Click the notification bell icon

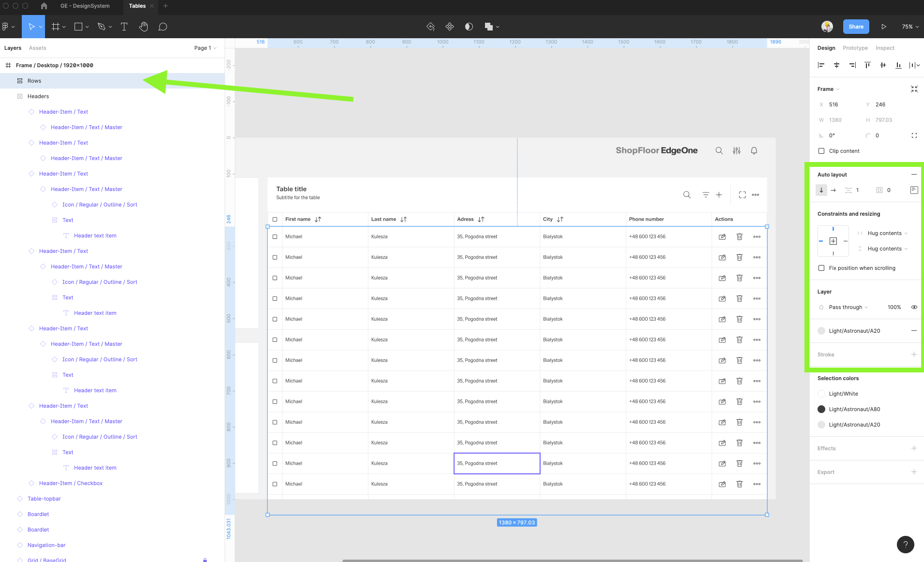(754, 151)
